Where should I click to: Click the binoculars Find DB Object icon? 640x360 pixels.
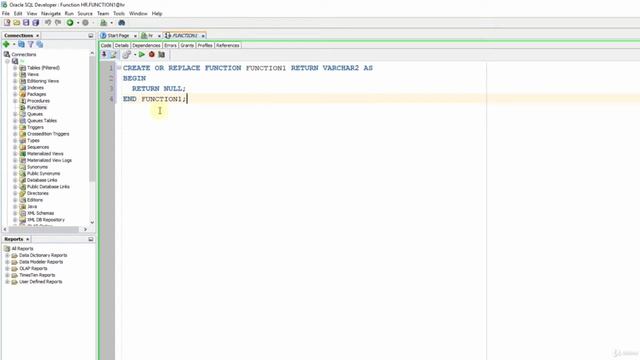122,23
